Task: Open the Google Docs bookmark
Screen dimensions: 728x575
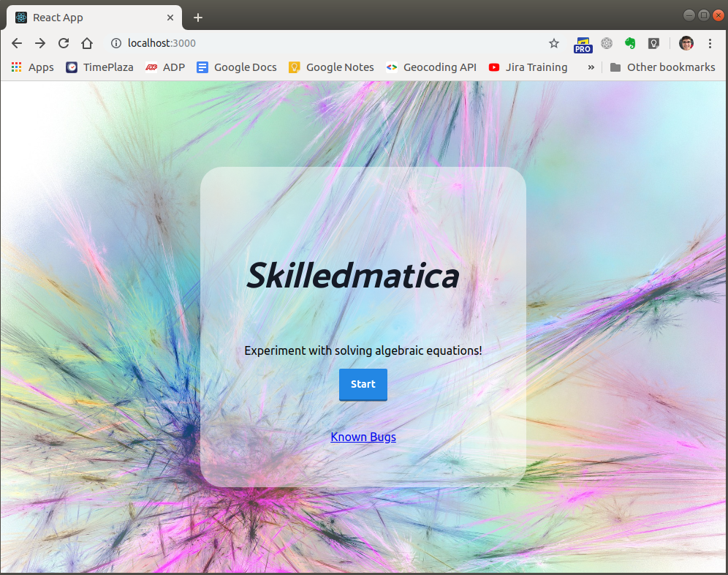Action: 237,67
